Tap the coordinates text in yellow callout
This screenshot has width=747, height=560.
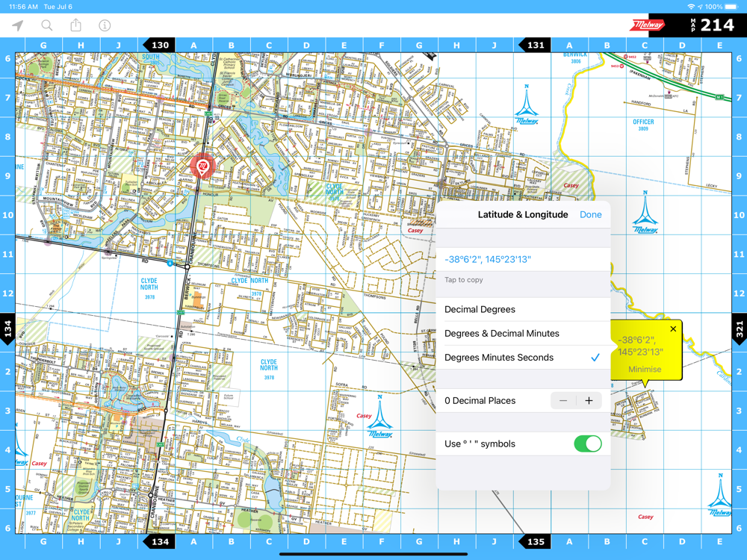pyautogui.click(x=640, y=346)
